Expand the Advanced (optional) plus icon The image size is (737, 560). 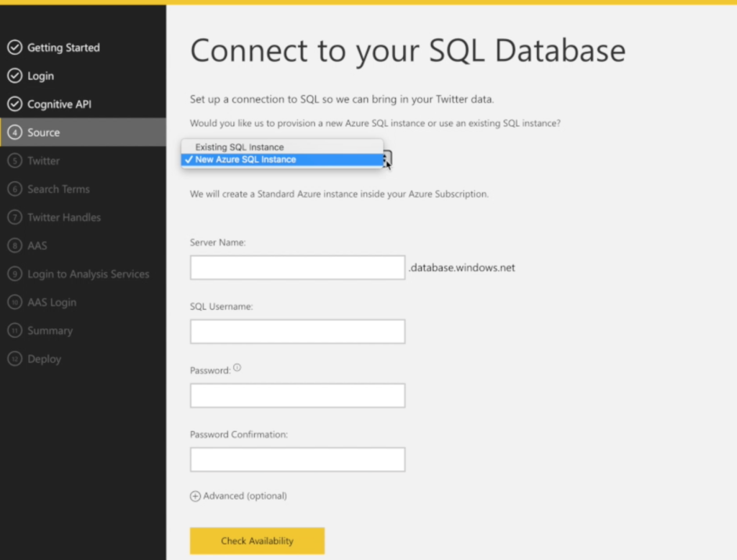tap(195, 496)
